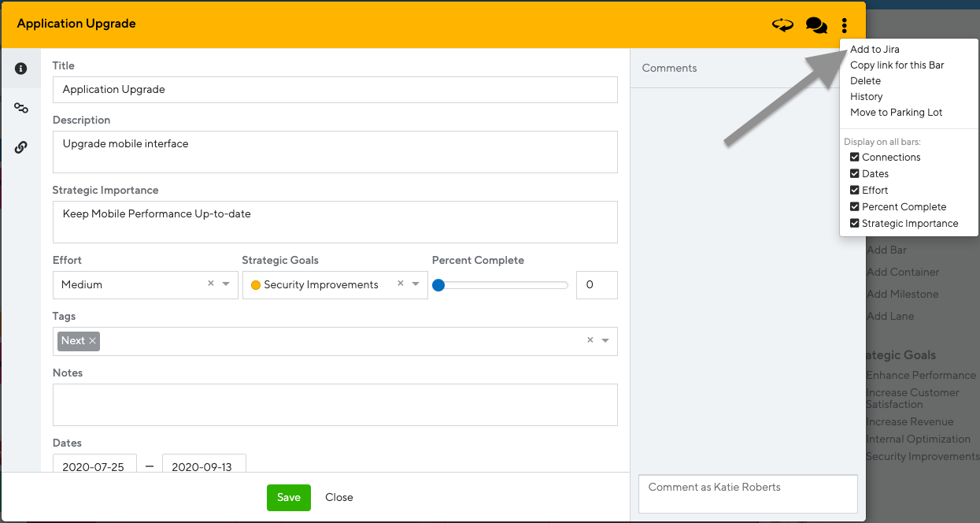Viewport: 980px width, 523px height.
Task: Click the sync arrows icon in header
Action: click(x=782, y=25)
